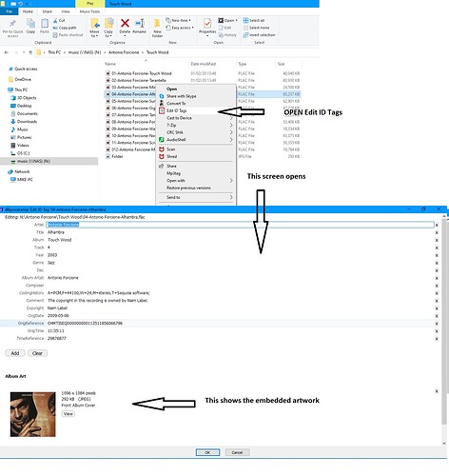The width and height of the screenshot is (449, 476).
Task: Open the Music Tools tab
Action: (89, 11)
